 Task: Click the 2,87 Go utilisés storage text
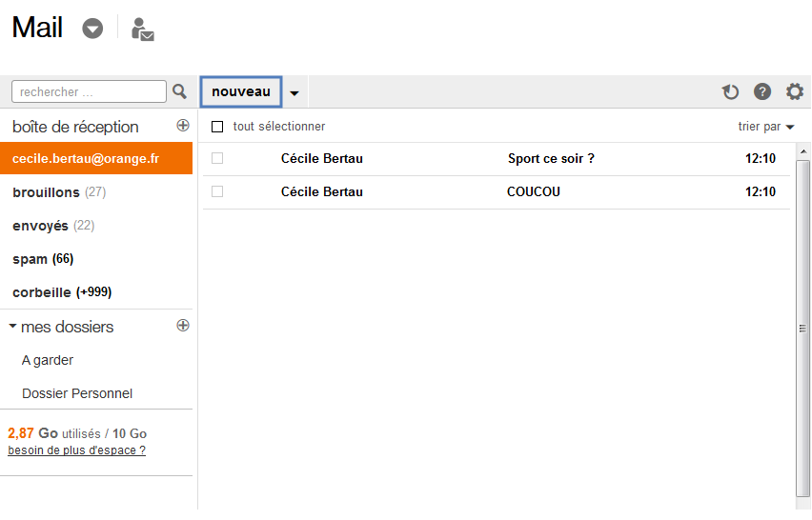(54, 433)
